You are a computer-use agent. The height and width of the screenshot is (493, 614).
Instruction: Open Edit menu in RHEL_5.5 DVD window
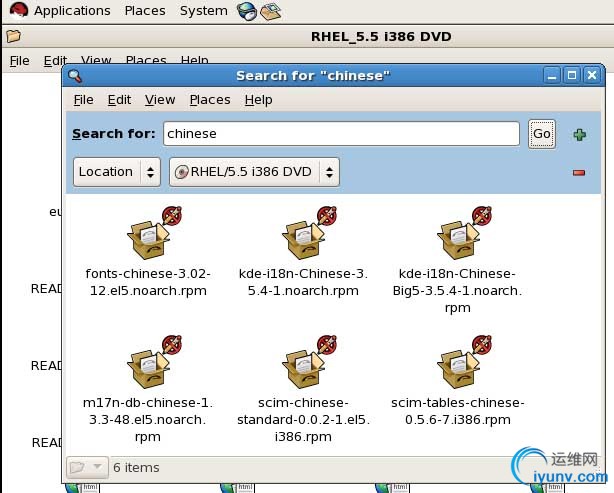(x=55, y=61)
